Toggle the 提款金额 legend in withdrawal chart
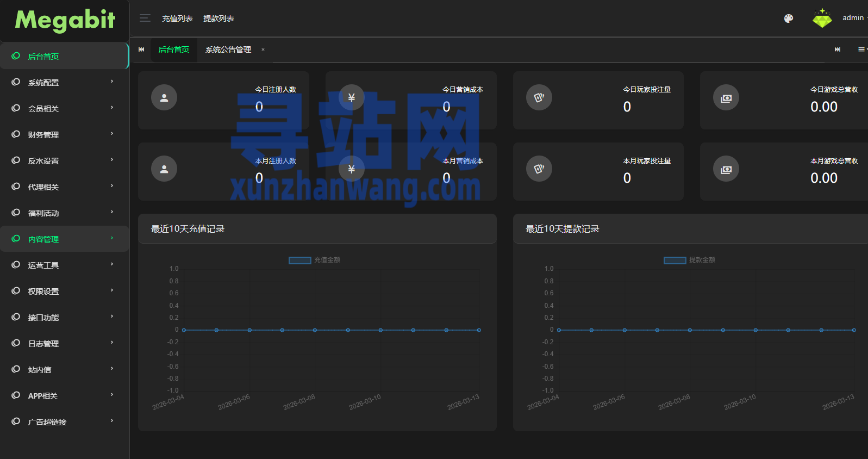The image size is (868, 459). click(x=689, y=260)
